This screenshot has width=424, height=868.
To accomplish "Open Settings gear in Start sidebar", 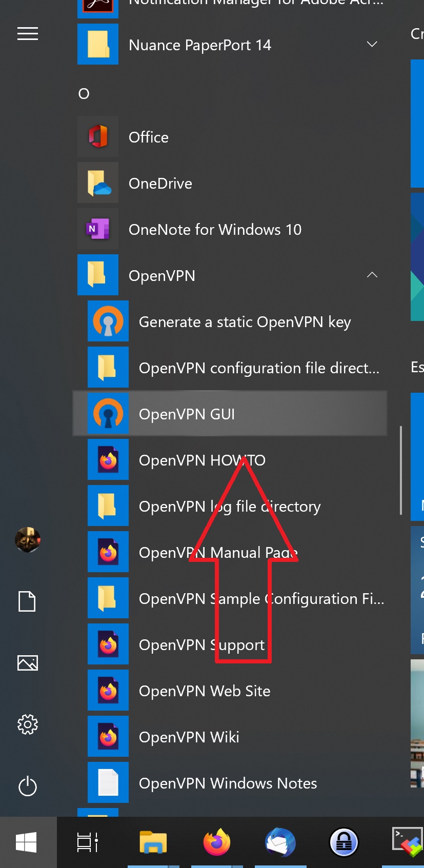I will click(28, 724).
